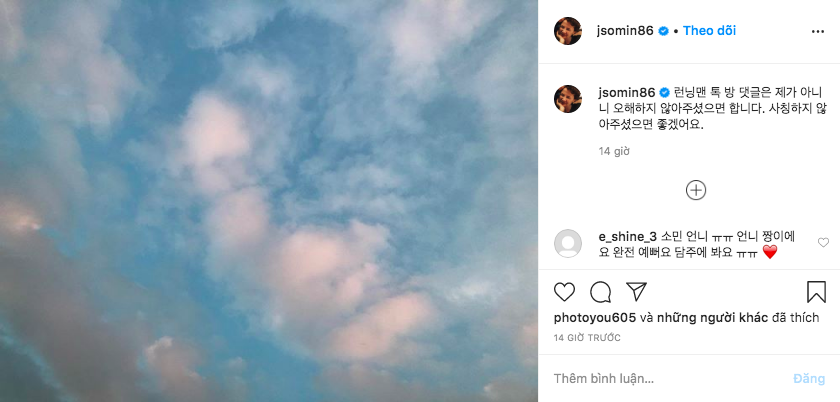Visit e_shine_3 commenter profile

[x=628, y=237]
